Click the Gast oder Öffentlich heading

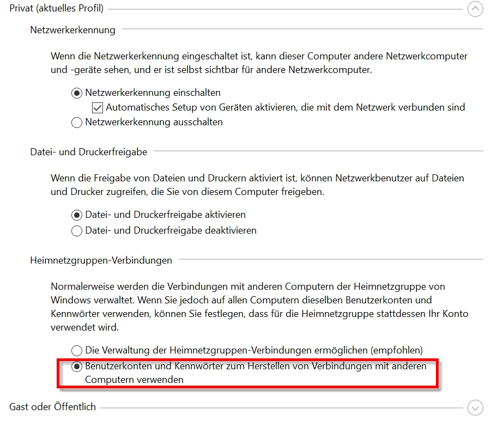(x=53, y=407)
